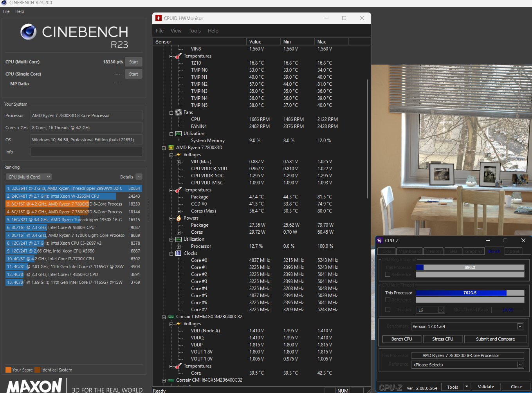Toggle the Reference checkbox under CPU Multi Thread

pos(388,300)
